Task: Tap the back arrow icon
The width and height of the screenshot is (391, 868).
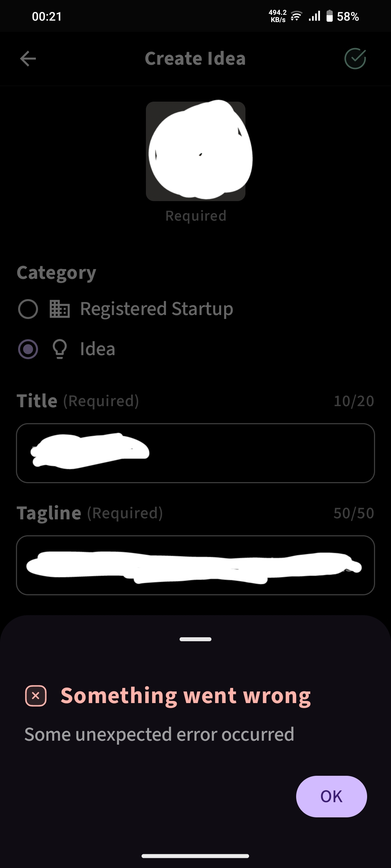Action: (28, 59)
